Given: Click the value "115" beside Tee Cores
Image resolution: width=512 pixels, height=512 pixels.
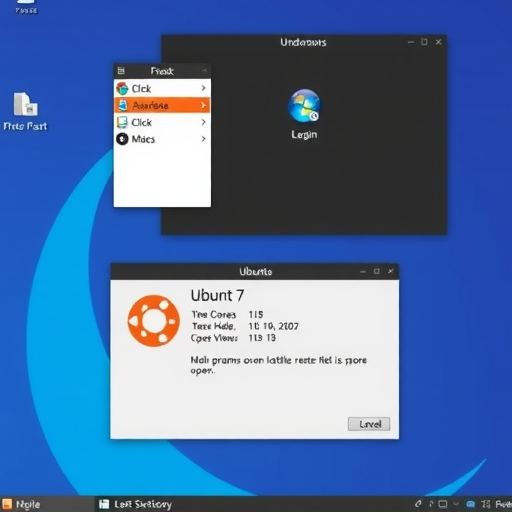Looking at the screenshot, I should (256, 315).
